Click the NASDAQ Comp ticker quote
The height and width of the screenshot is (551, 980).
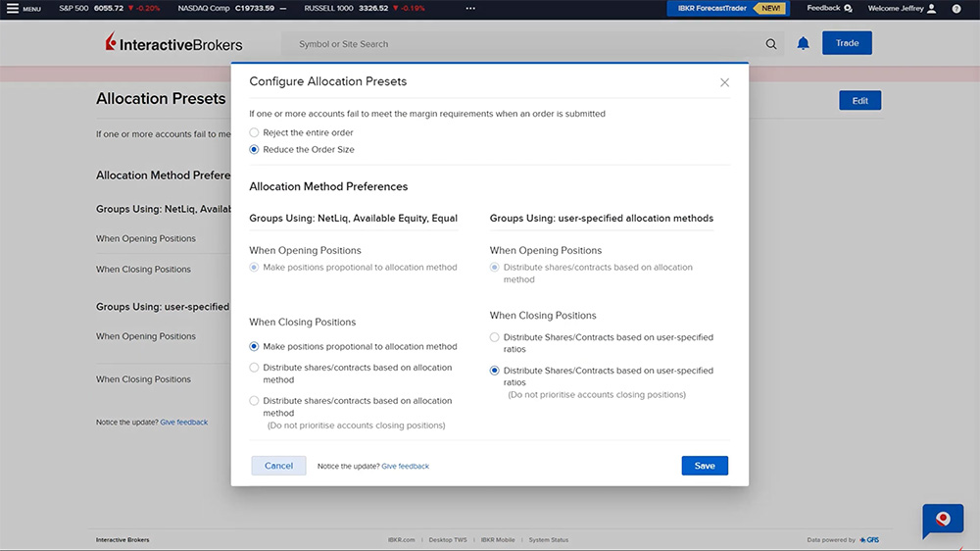click(232, 8)
